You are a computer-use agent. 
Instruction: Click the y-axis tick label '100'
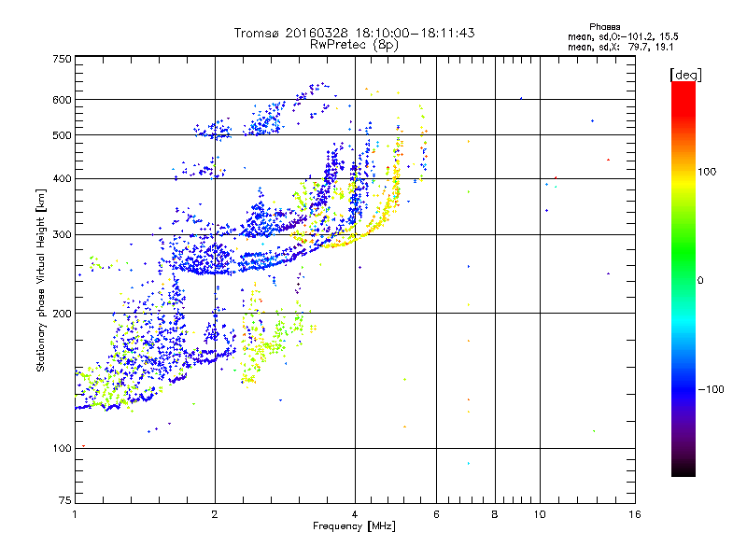pyautogui.click(x=62, y=449)
